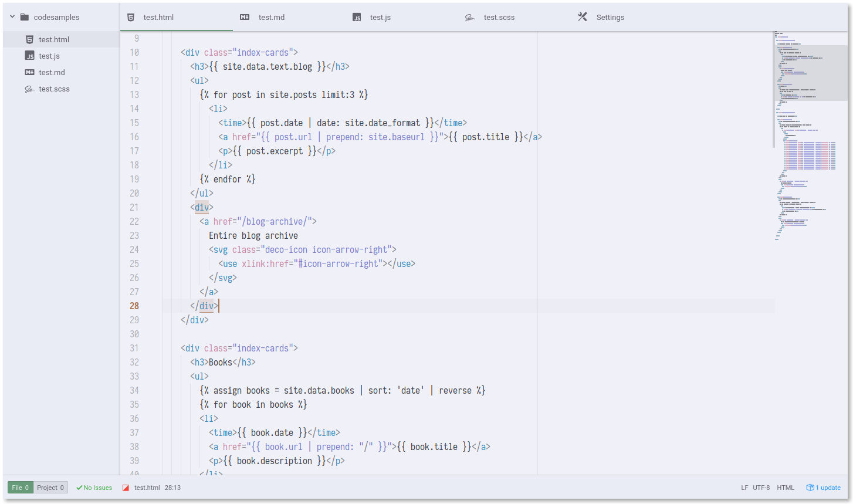853x504 pixels.
Task: Switch to the test.html tab
Action: click(x=177, y=17)
